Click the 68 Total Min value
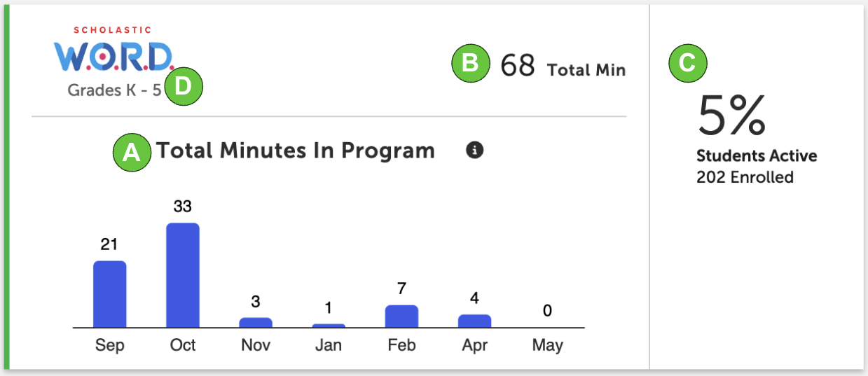 point(563,67)
